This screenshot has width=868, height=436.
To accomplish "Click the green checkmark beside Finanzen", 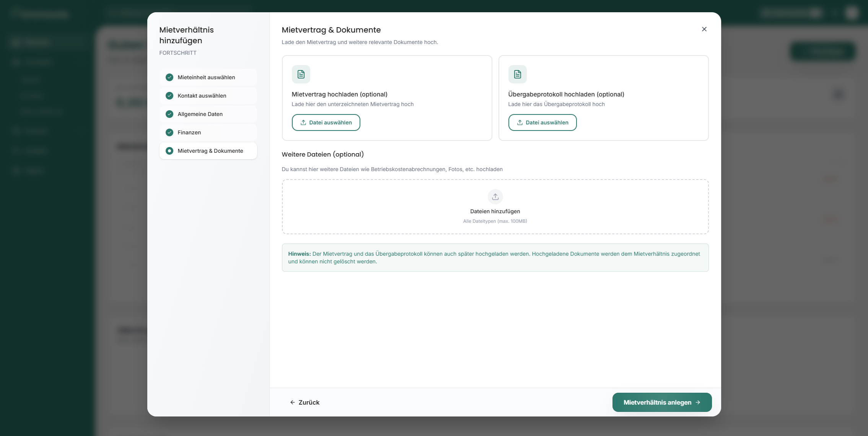I will [169, 132].
